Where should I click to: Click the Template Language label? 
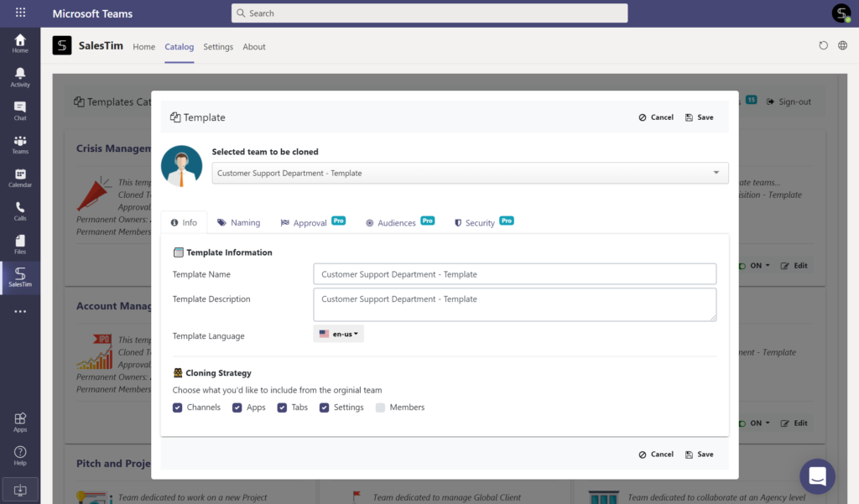[209, 336]
